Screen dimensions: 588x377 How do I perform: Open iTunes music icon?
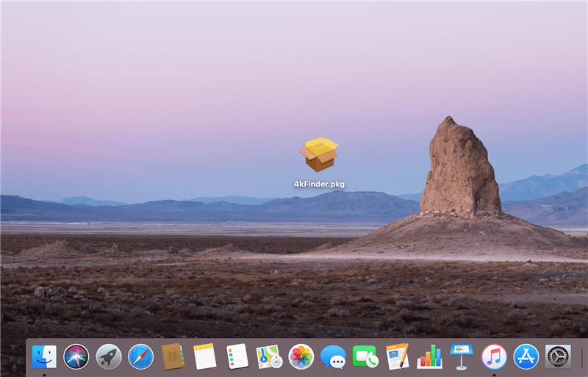[494, 356]
